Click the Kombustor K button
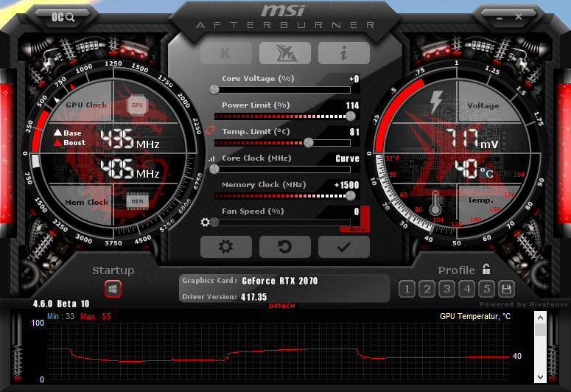Viewport: 571px width, 392px height. [x=225, y=53]
